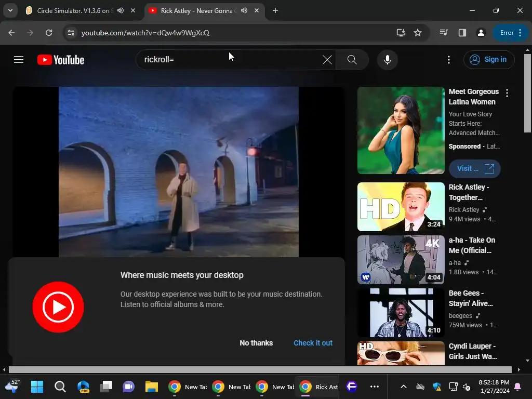Viewport: 532px width, 399px height.
Task: Open the YouTube guide hamburger menu
Action: coord(19,60)
